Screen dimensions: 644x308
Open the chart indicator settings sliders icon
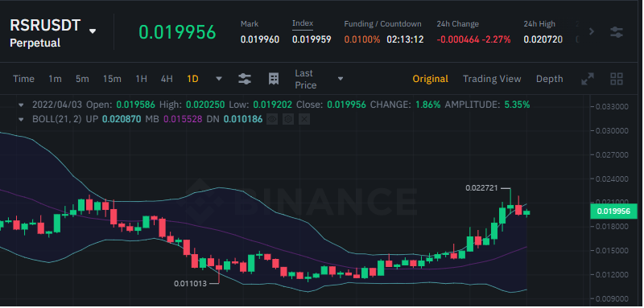245,79
